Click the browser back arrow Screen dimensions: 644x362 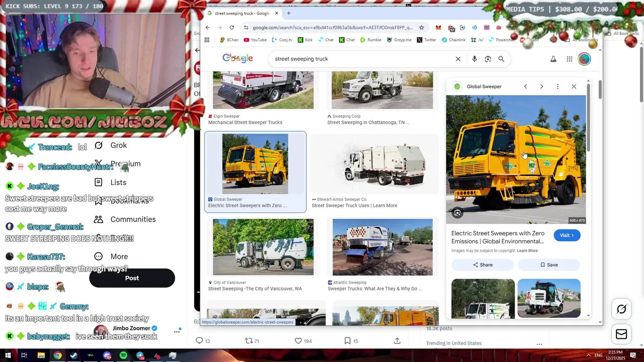coord(207,28)
